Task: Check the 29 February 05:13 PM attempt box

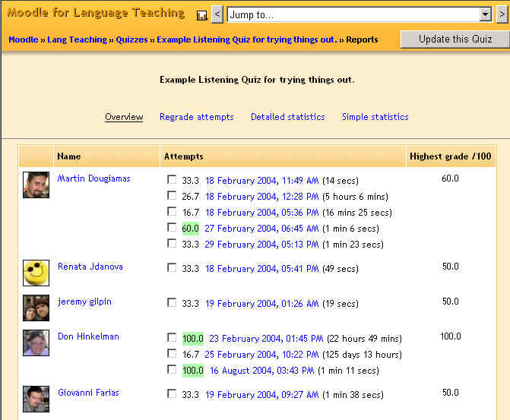Action: point(172,243)
